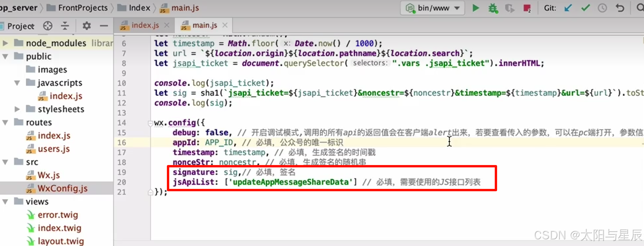Collapse the src folder
644x246 pixels.
coord(5,162)
